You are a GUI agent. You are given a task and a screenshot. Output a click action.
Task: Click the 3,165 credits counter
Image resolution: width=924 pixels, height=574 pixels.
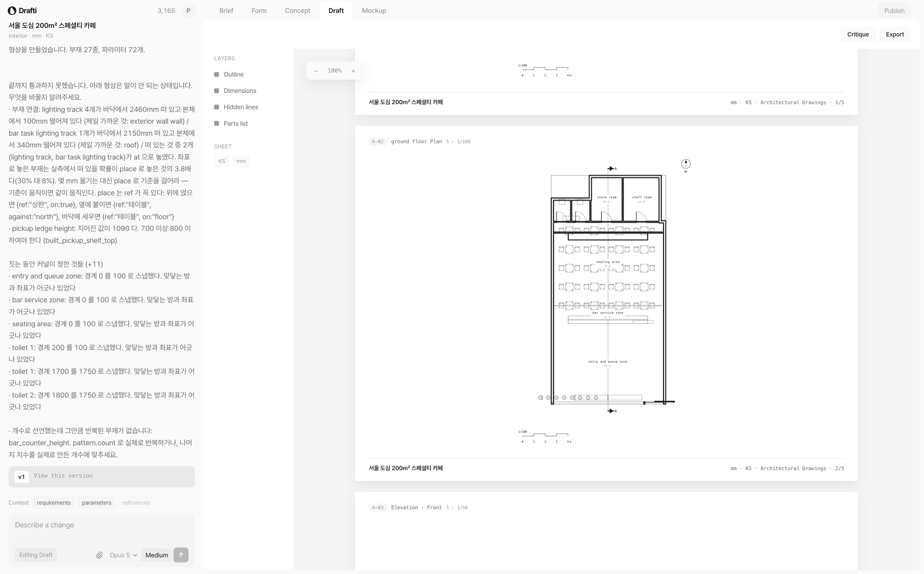166,11
